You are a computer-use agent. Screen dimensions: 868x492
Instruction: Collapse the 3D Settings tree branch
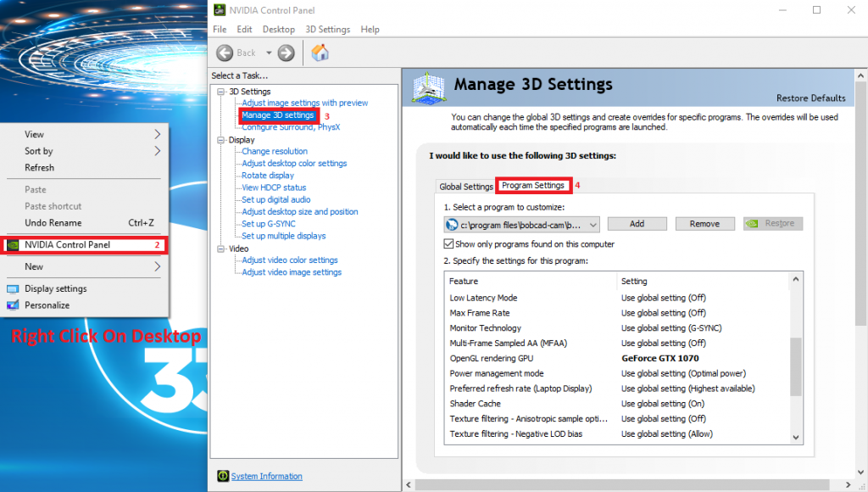point(219,91)
